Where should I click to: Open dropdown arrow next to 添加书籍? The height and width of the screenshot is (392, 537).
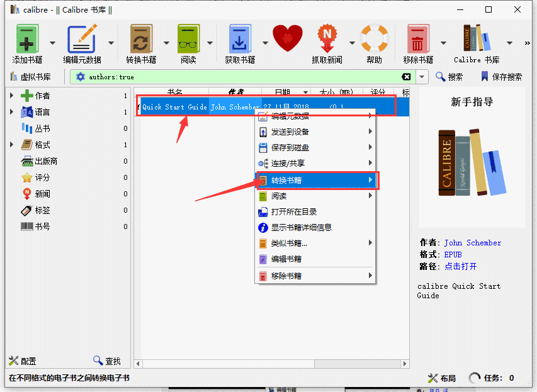[x=52, y=43]
